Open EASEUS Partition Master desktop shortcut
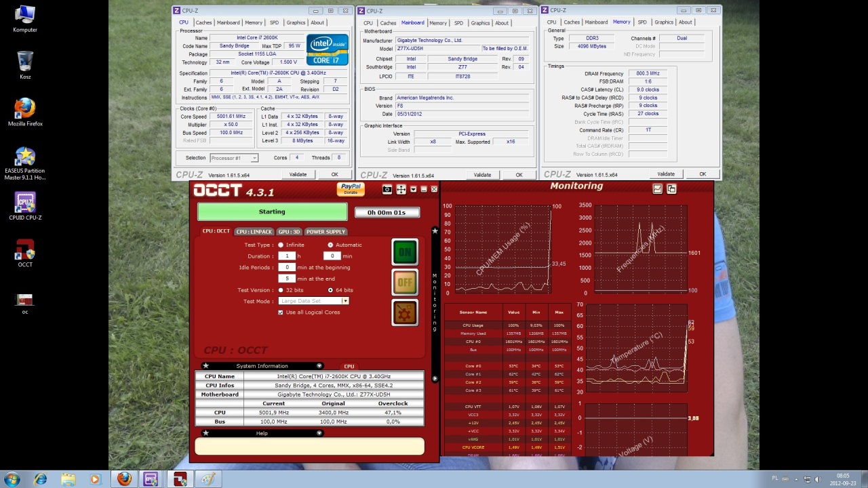This screenshot has width=868, height=488. [25, 163]
